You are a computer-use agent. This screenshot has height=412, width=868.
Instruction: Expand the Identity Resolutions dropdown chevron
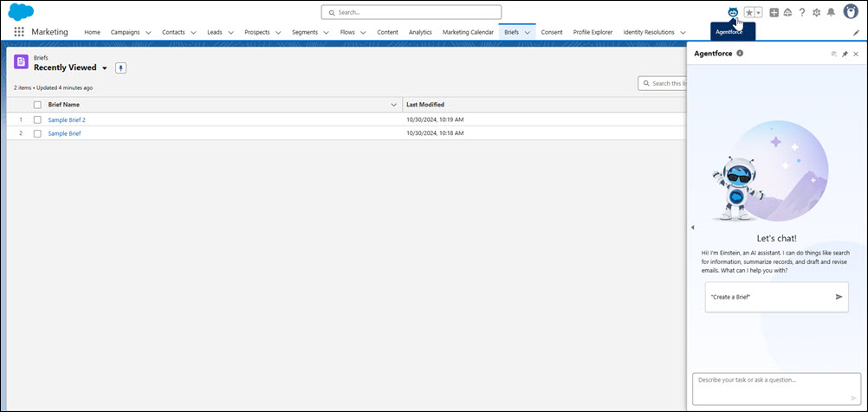click(x=683, y=33)
